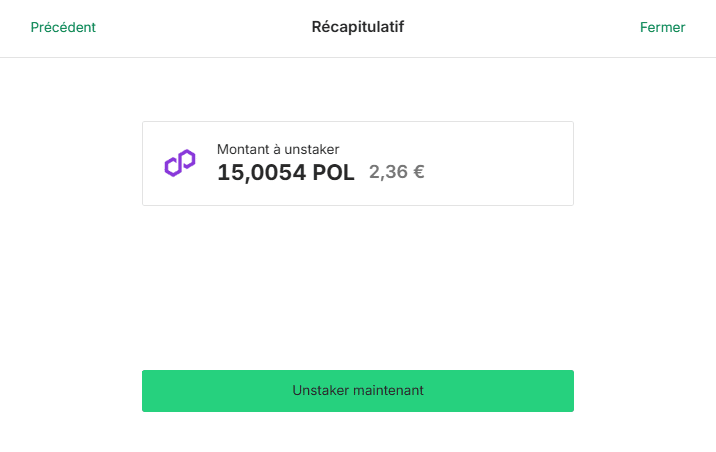
Task: Click the purple Polygon POL token icon
Action: tap(180, 163)
